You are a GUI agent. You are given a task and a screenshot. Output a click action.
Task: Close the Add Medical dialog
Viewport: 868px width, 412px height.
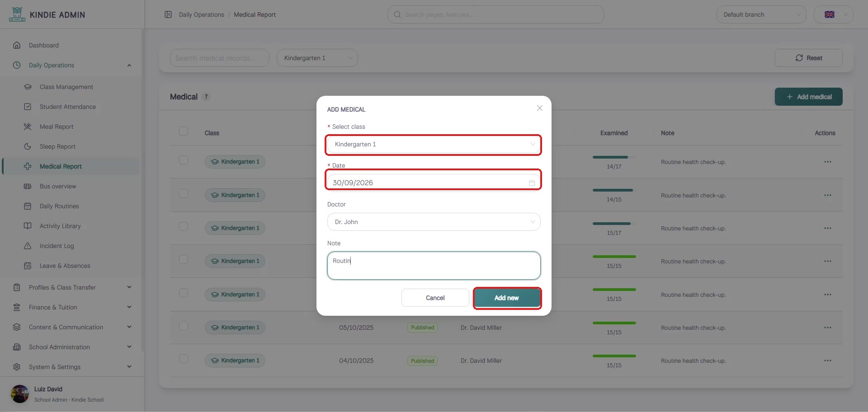[540, 108]
